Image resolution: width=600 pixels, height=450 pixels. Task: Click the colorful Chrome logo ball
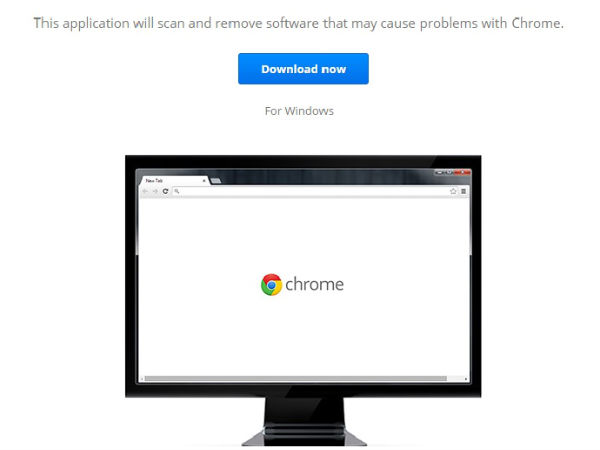(271, 284)
